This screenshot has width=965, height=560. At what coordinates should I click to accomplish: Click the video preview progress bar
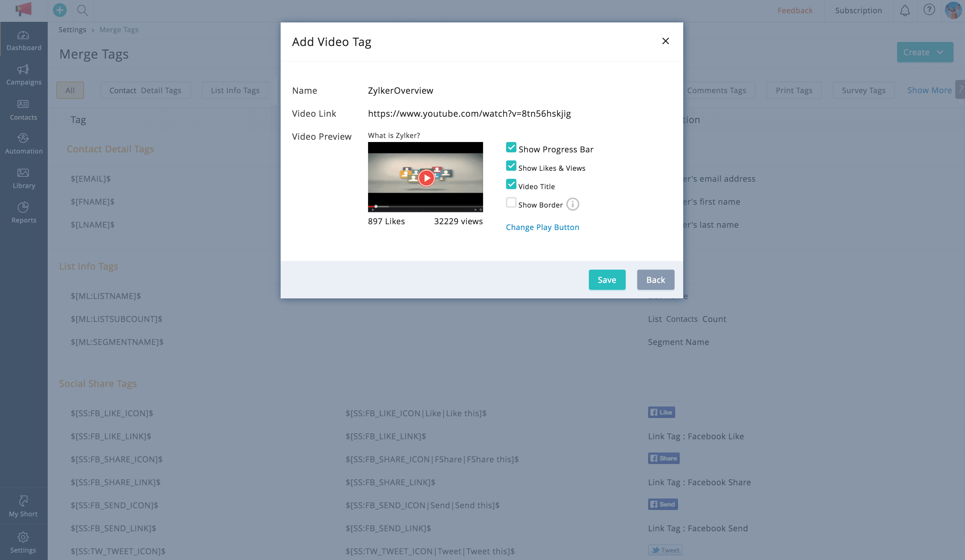click(x=425, y=207)
